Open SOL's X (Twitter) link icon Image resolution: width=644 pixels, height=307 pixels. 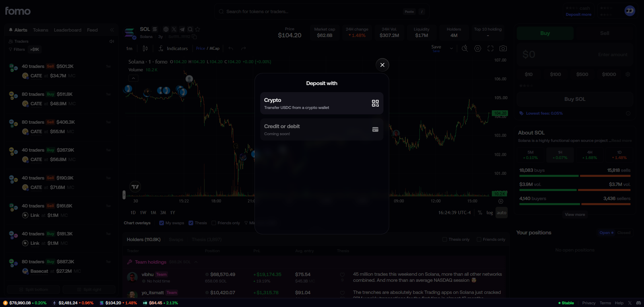174,29
